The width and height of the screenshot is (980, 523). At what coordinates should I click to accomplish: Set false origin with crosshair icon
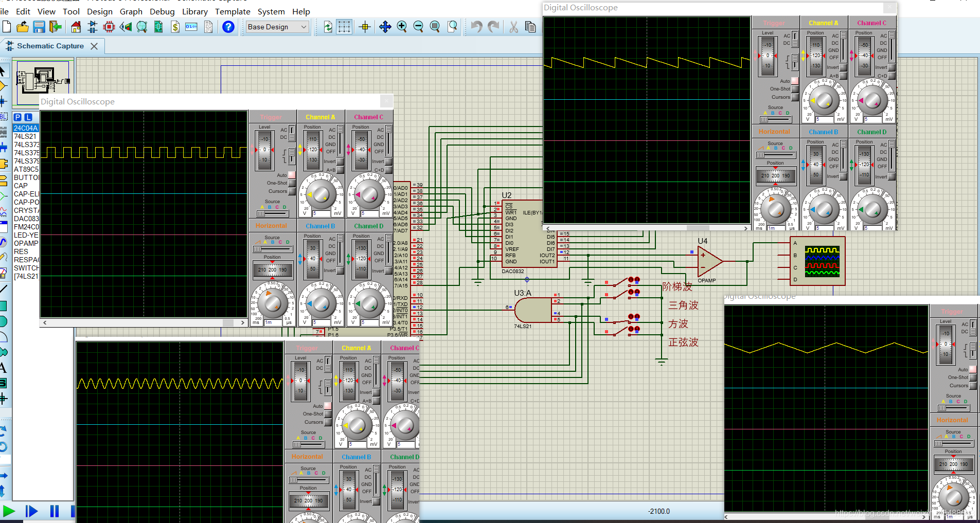[365, 27]
